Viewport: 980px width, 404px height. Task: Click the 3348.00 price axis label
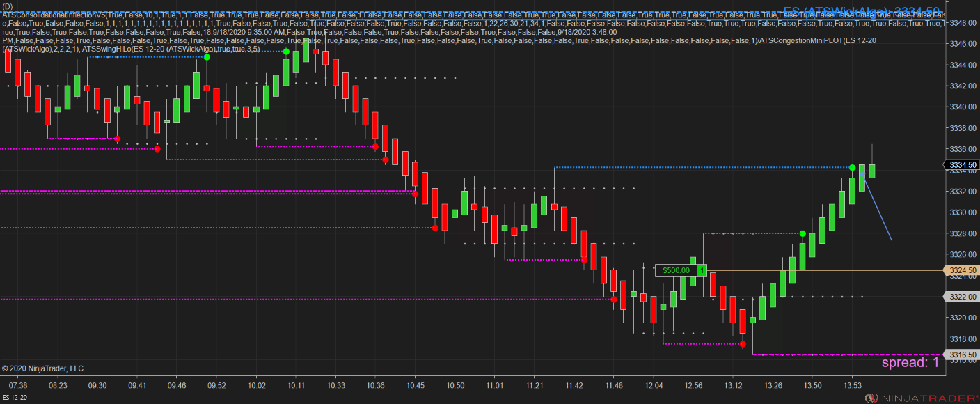point(964,23)
